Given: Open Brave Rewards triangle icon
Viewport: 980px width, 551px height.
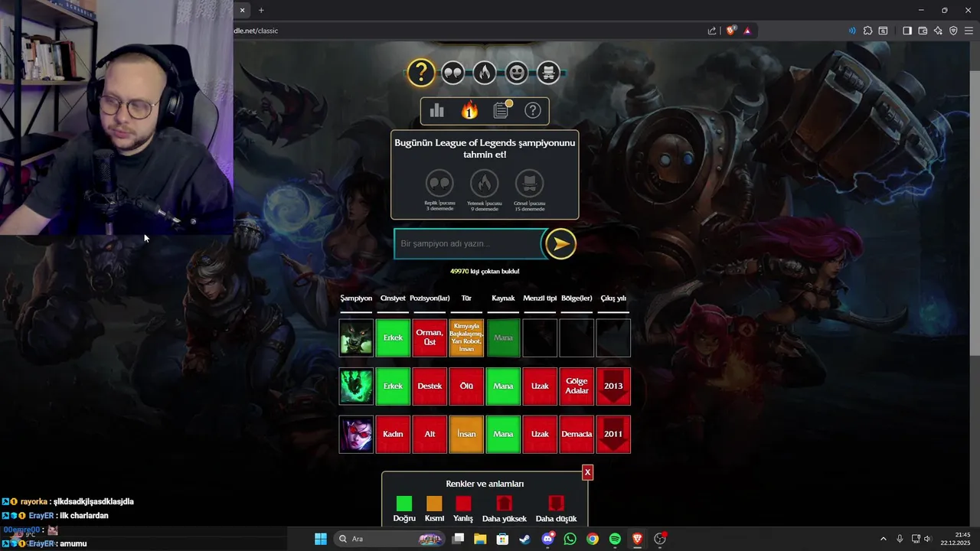Looking at the screenshot, I should click(x=747, y=31).
